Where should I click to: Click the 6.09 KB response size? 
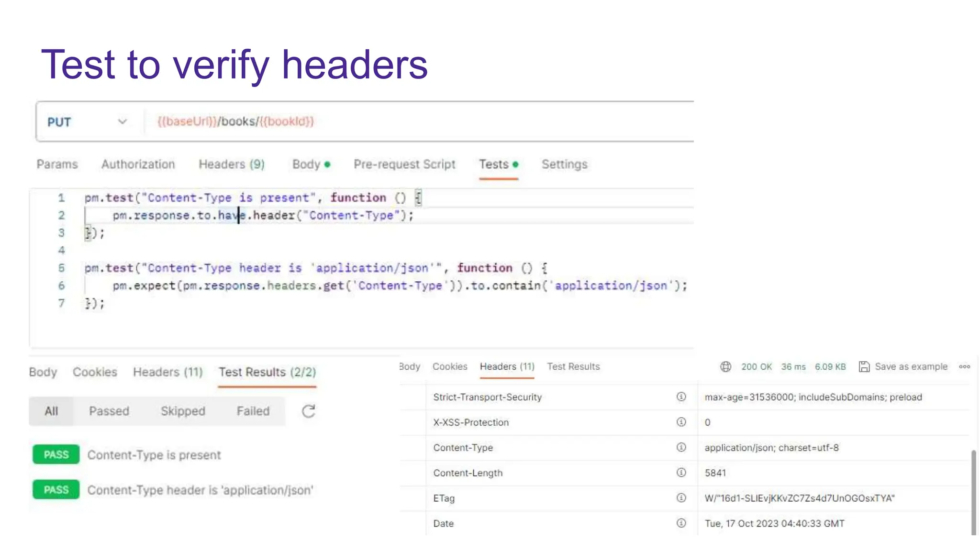tap(830, 366)
